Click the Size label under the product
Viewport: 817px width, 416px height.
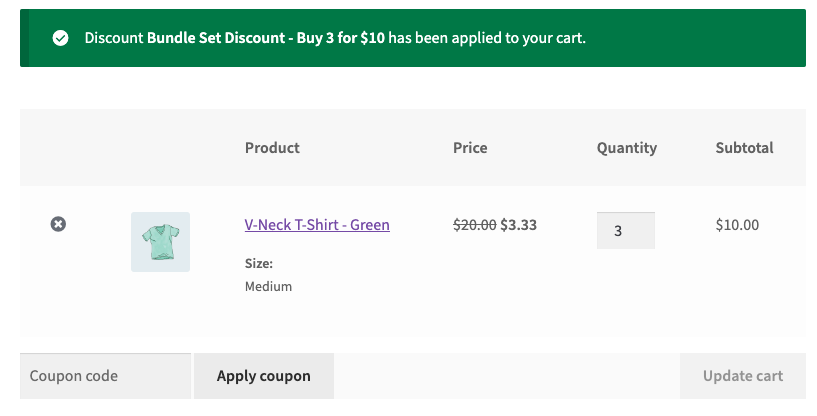pyautogui.click(x=259, y=264)
